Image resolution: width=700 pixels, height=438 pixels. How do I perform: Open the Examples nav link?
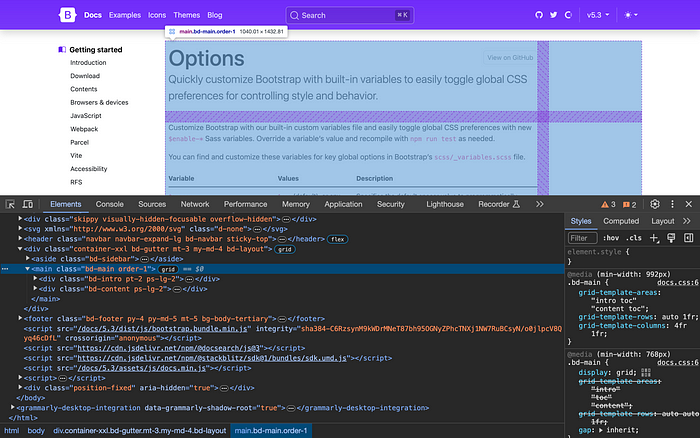[125, 15]
